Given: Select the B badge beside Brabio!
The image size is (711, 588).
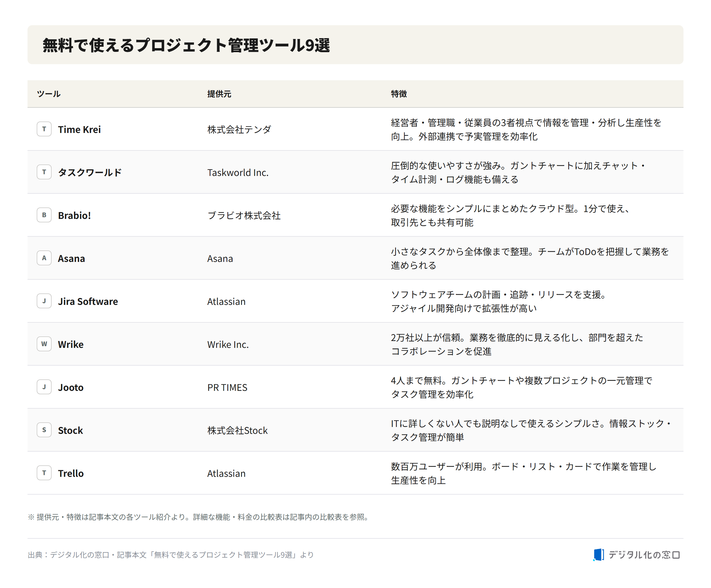Looking at the screenshot, I should click(44, 215).
